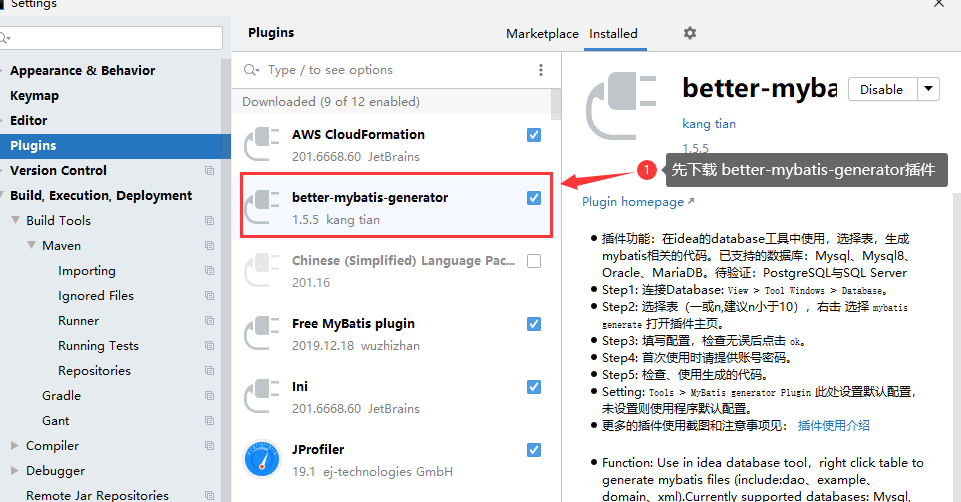
Task: Open the 插件使用介绍 link
Action: (x=834, y=425)
